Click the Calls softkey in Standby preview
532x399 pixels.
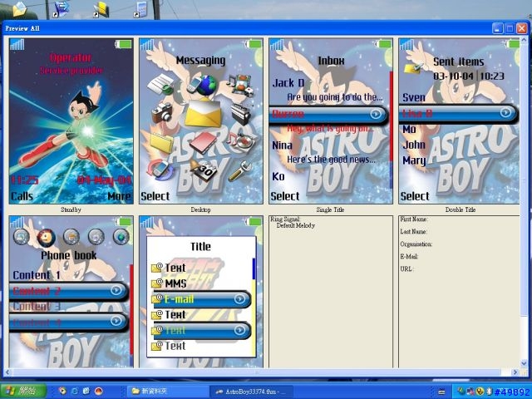point(22,196)
